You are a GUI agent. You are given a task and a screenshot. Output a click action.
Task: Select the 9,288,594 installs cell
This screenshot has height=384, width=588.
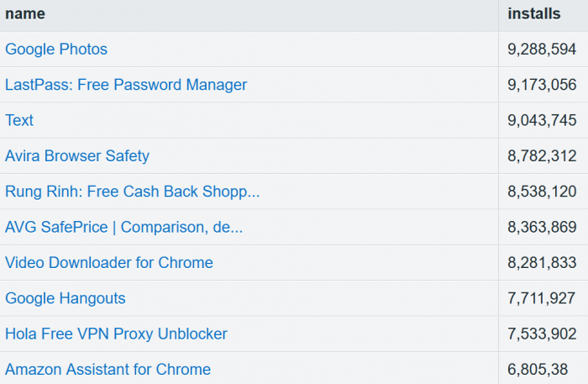click(542, 50)
